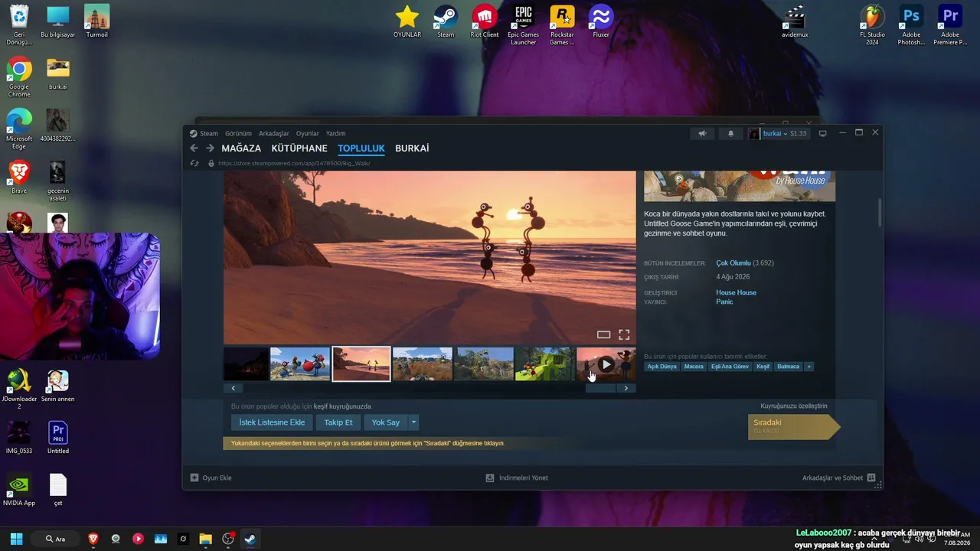Screen dimensions: 980x551
Task: Select the Google Chrome desktop shortcut
Action: point(19,77)
